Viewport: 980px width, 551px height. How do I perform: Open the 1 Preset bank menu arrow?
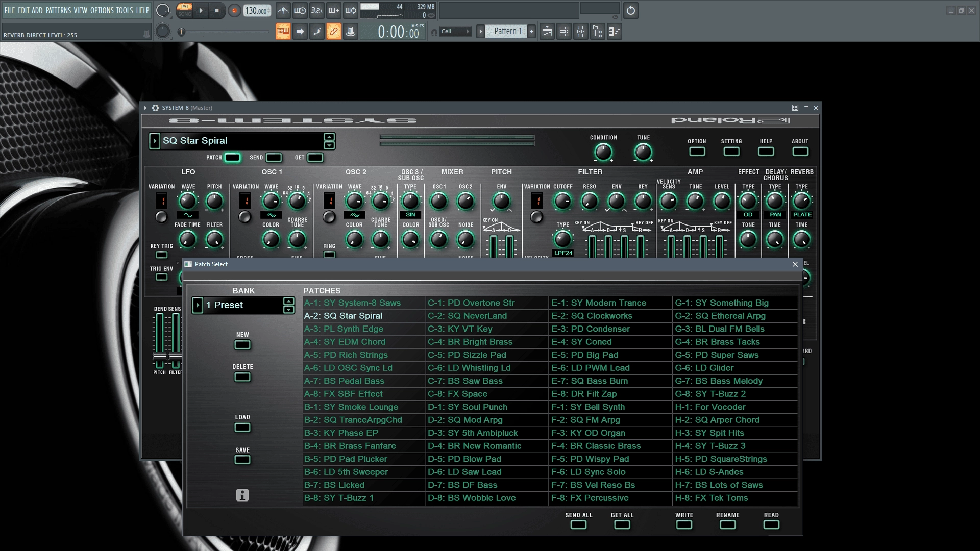[198, 305]
